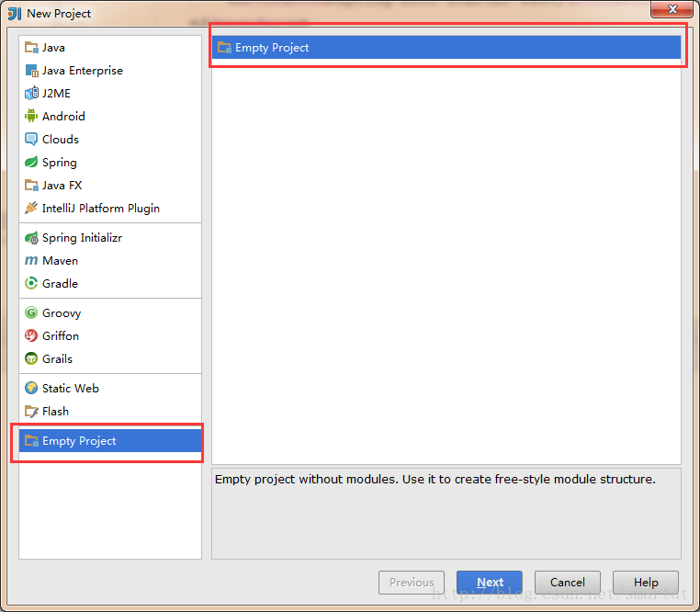Select Empty Project template in right panel

[272, 48]
